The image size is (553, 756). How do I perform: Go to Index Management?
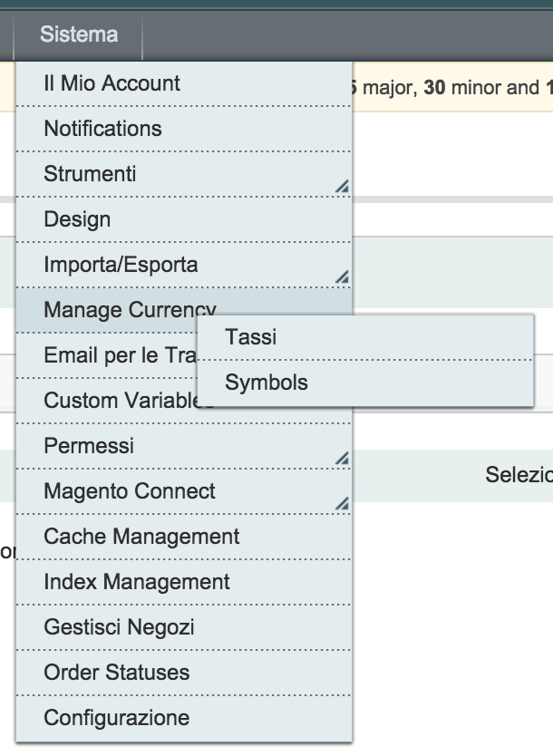pos(137,582)
